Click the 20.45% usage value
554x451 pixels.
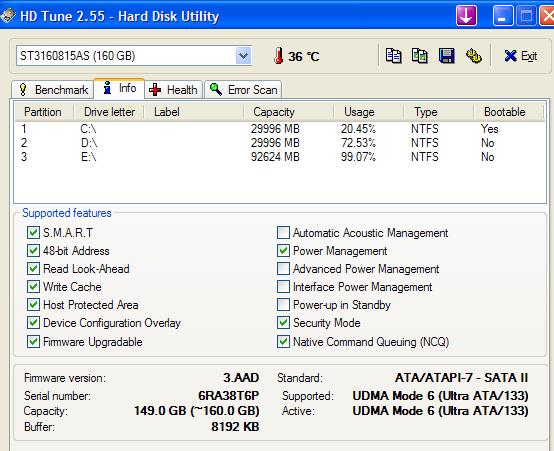(358, 129)
